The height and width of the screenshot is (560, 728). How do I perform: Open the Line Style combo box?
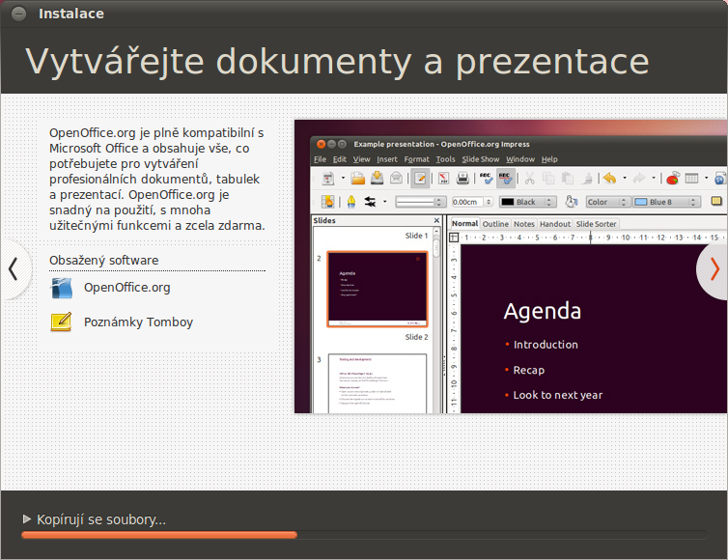pyautogui.click(x=421, y=202)
